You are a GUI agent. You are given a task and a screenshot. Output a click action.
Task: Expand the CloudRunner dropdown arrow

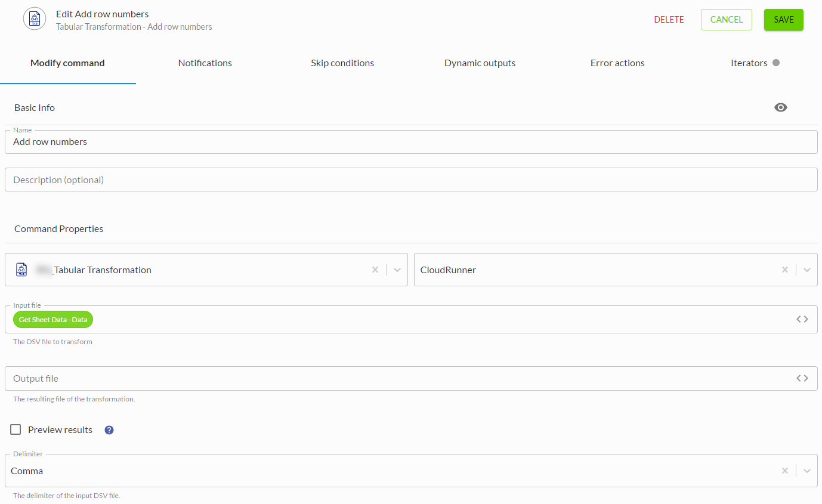[x=806, y=270]
